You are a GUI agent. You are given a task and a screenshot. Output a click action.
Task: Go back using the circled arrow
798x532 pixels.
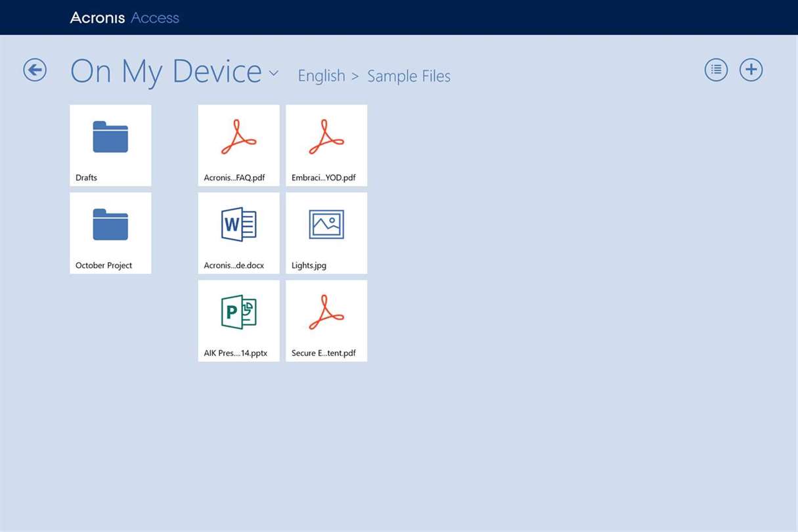pos(35,70)
